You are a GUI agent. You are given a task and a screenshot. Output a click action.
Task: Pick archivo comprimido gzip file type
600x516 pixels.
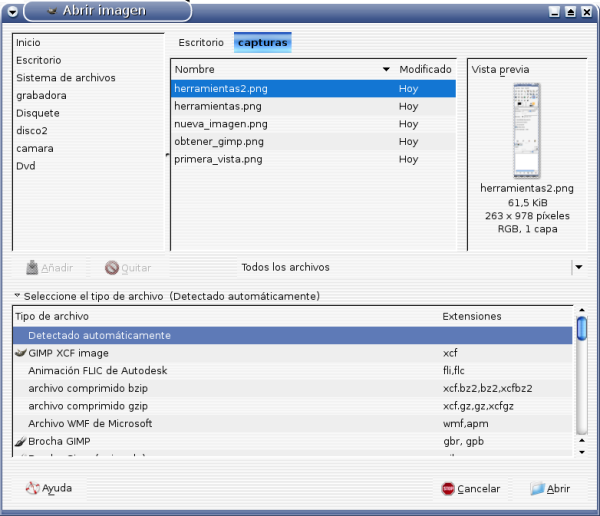[90, 406]
